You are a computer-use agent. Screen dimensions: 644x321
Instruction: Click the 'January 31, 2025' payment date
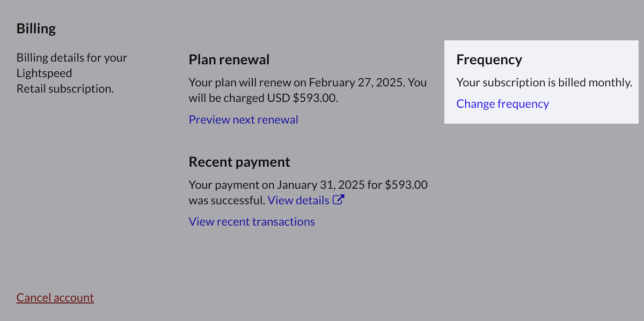[321, 185]
